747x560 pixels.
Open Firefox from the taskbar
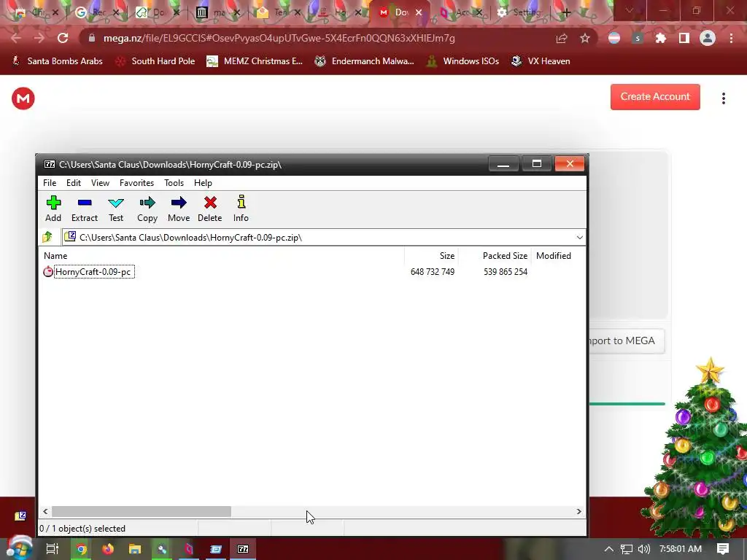coord(108,549)
